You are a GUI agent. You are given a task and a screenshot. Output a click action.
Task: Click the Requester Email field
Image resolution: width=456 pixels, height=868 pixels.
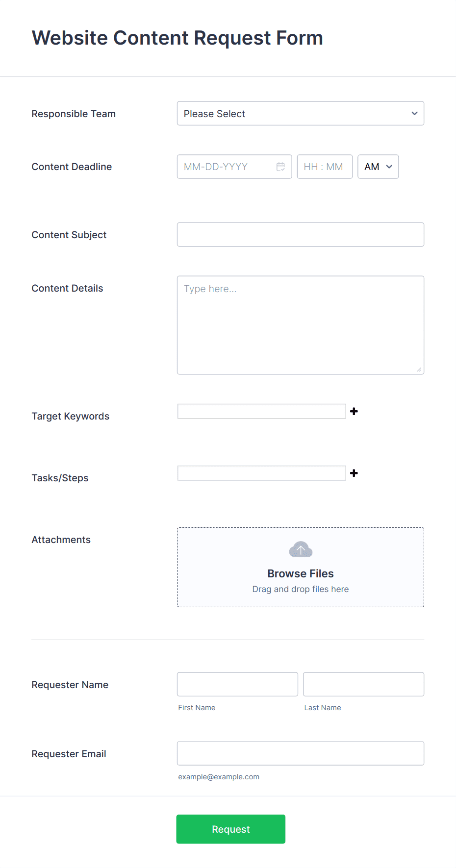point(301,753)
